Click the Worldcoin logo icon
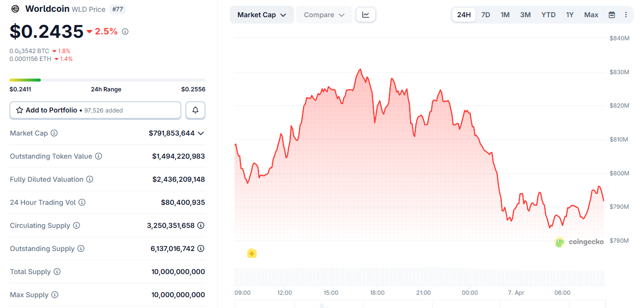 15,9
